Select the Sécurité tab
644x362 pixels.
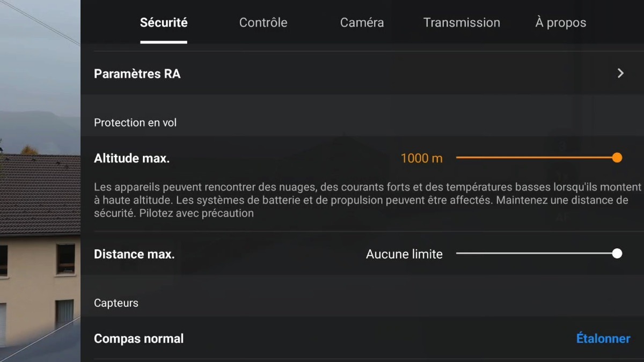(164, 23)
